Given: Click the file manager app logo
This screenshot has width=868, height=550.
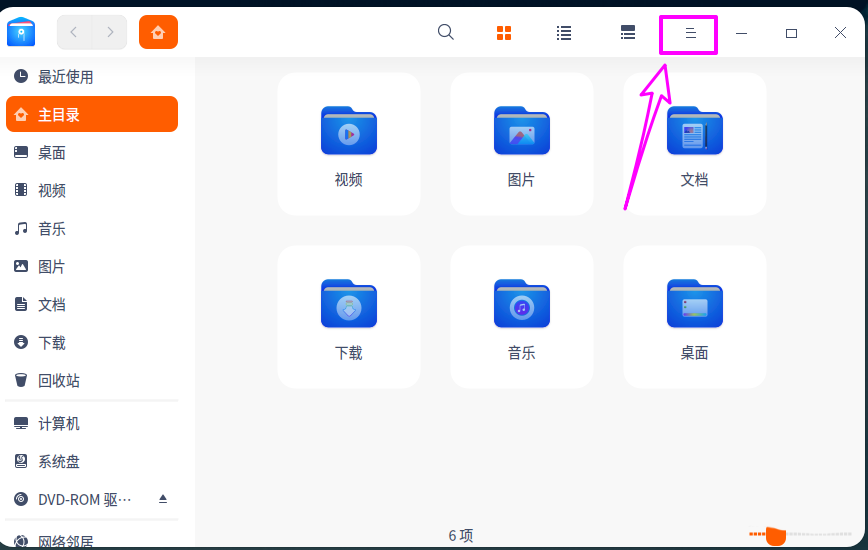Looking at the screenshot, I should [21, 32].
